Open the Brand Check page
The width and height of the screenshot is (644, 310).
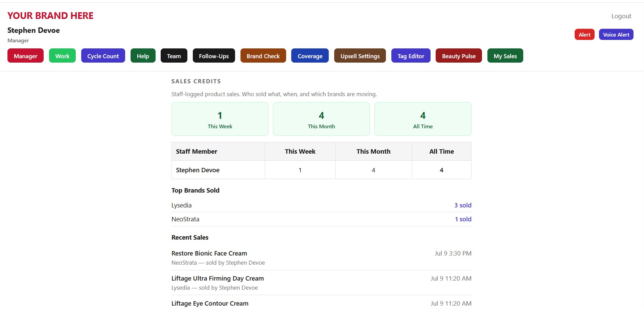coord(263,56)
